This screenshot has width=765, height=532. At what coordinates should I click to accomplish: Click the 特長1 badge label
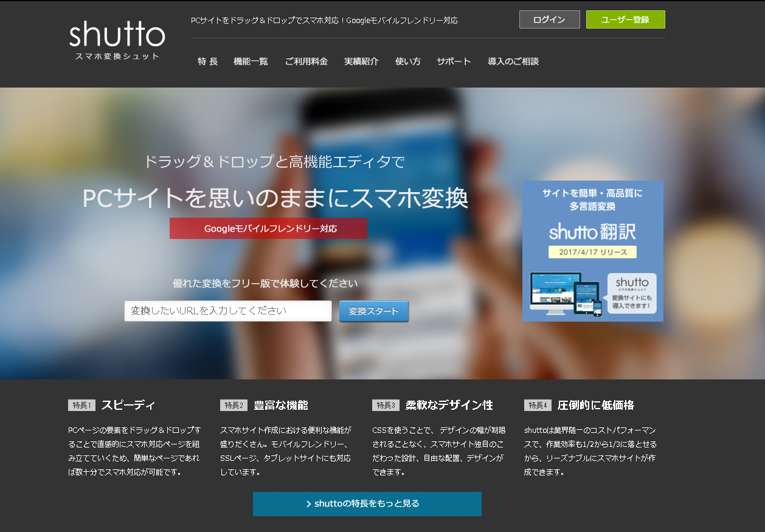pos(81,406)
